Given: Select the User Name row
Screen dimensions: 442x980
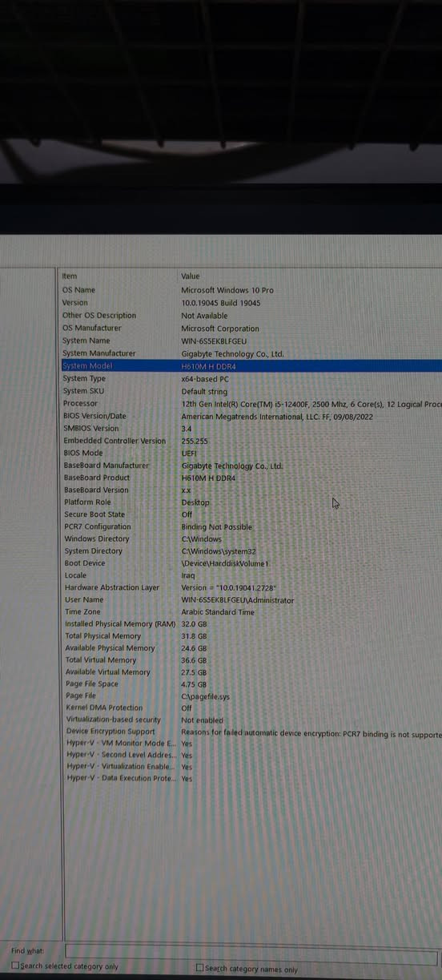Looking at the screenshot, I should [251, 599].
